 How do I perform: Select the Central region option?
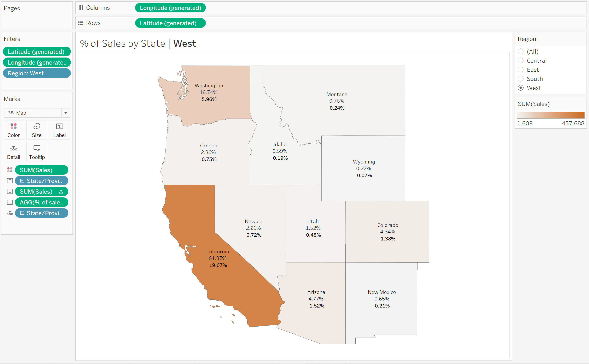[521, 60]
